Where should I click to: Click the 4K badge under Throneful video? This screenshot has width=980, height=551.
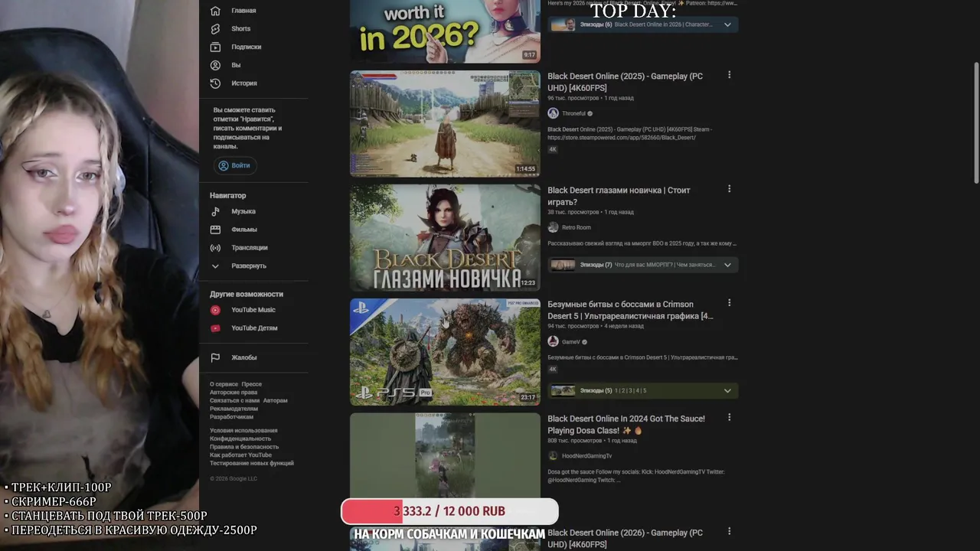553,149
